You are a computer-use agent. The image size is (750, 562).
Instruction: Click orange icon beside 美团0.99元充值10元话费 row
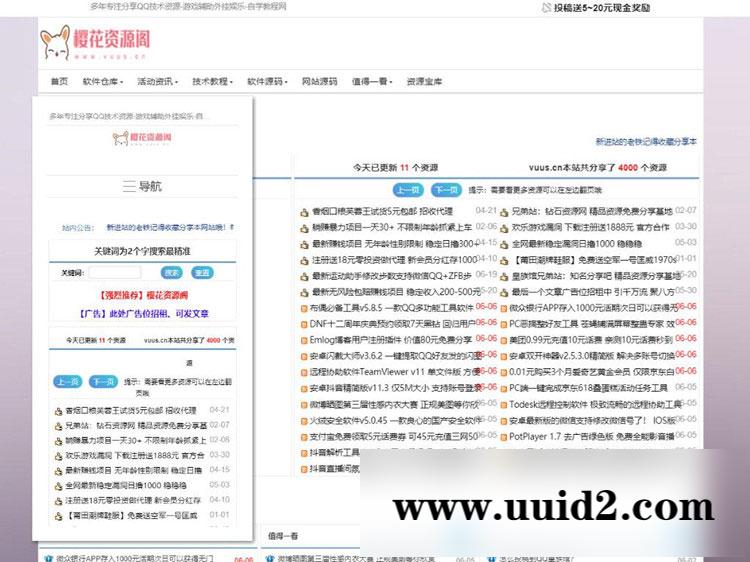pyautogui.click(x=504, y=341)
